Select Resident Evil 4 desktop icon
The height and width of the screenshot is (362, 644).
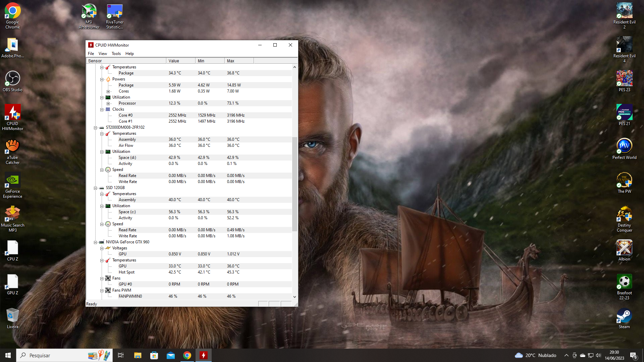(624, 50)
